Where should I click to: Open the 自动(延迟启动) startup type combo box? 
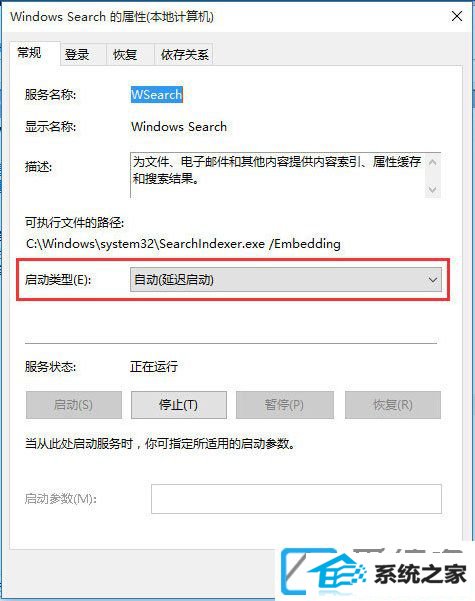286,280
